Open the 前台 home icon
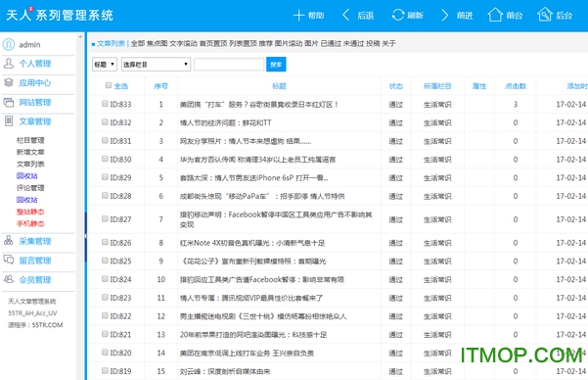This screenshot has height=380, width=588. 495,15
